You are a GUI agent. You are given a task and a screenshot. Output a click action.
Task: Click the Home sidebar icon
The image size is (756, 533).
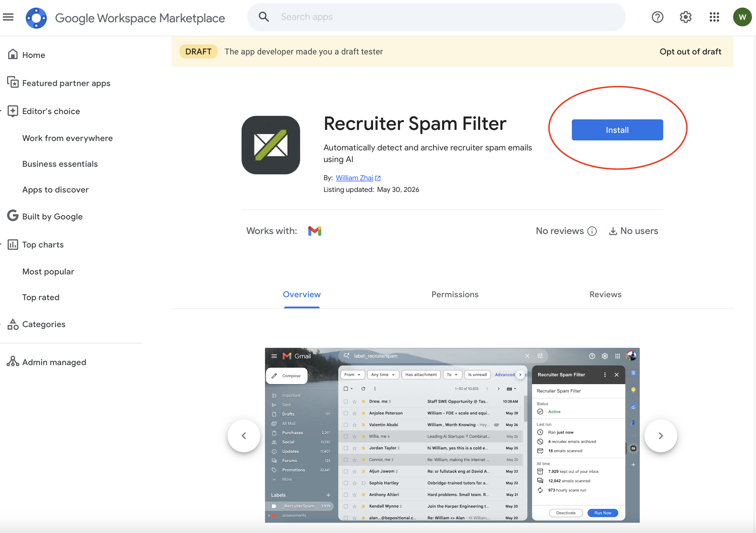pyautogui.click(x=13, y=54)
